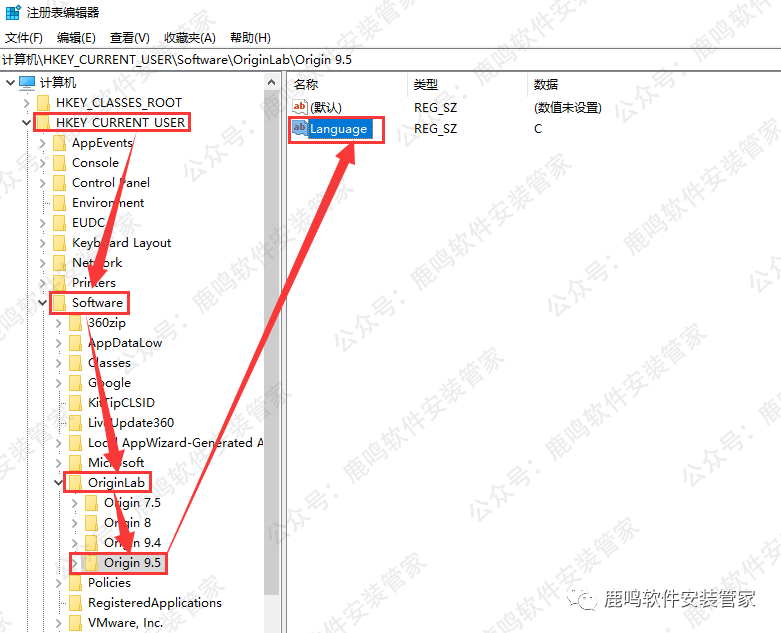Open the 收藏夹(A) favorites menu
The height and width of the screenshot is (633, 781).
[x=189, y=38]
